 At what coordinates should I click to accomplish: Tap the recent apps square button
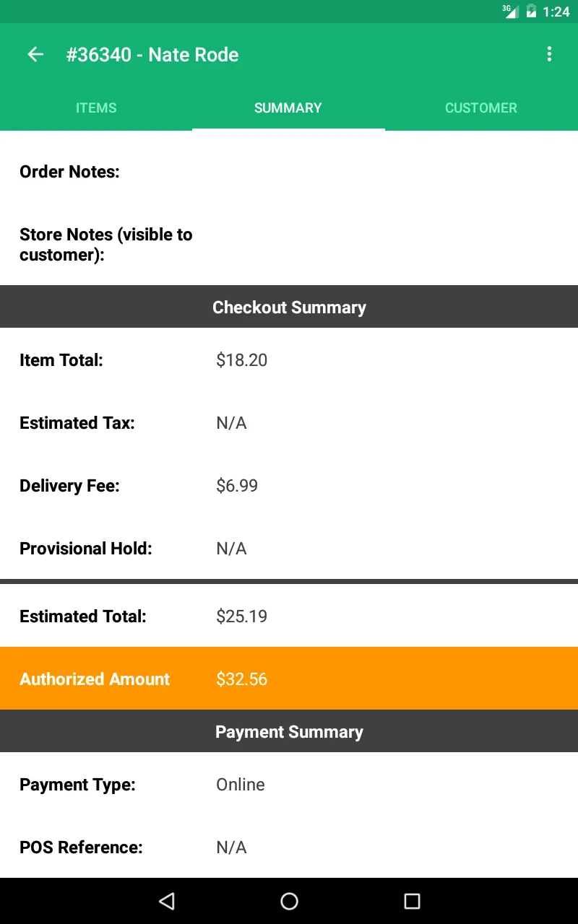click(412, 900)
